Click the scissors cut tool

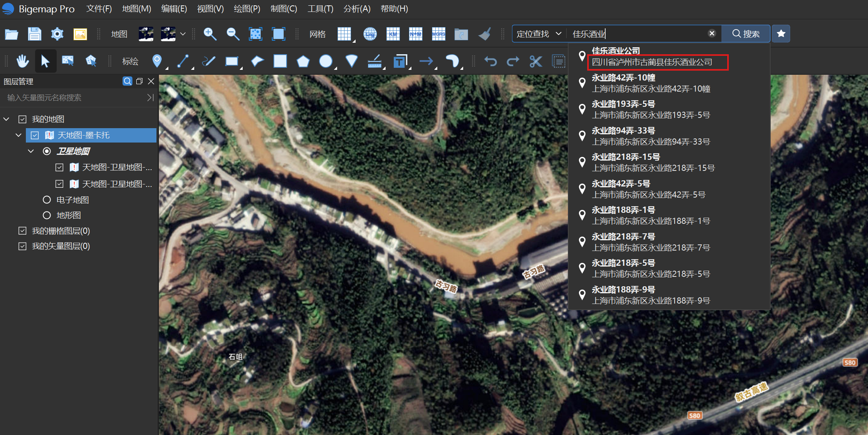[x=535, y=62]
